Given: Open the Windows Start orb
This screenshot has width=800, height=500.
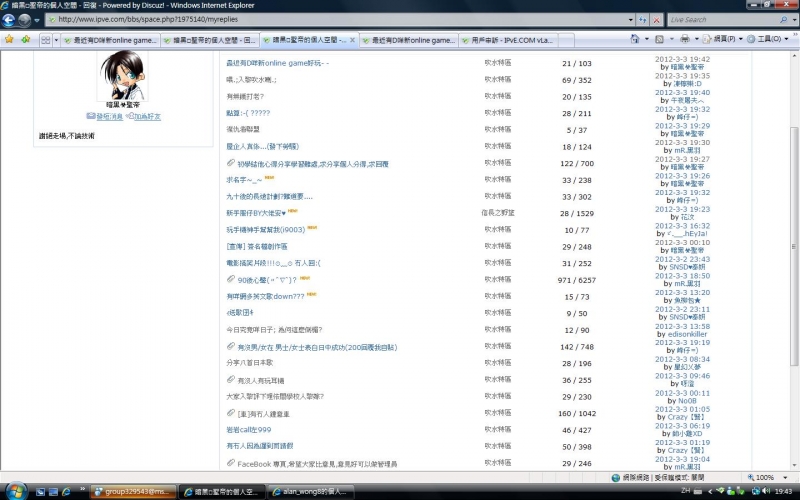Looking at the screenshot, I should tap(16, 491).
